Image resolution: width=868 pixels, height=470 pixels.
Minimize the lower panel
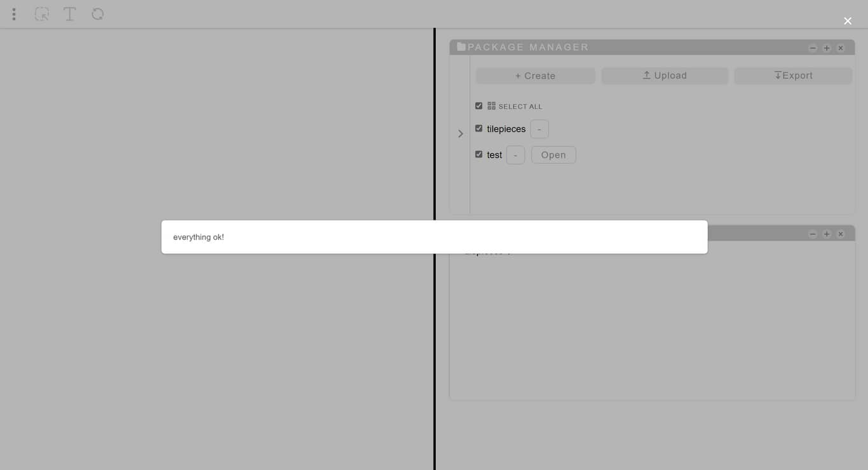[x=813, y=234]
